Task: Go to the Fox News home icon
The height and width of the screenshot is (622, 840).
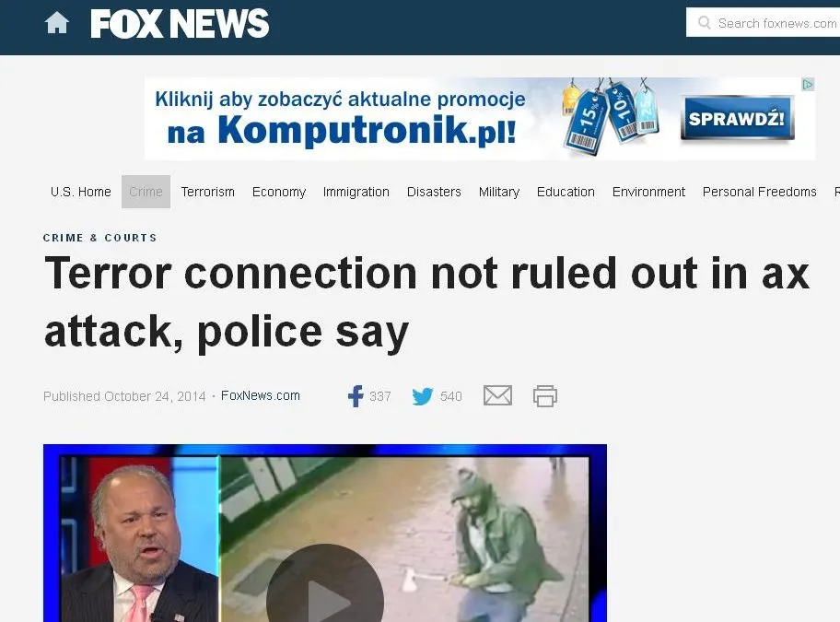Action: click(x=57, y=23)
